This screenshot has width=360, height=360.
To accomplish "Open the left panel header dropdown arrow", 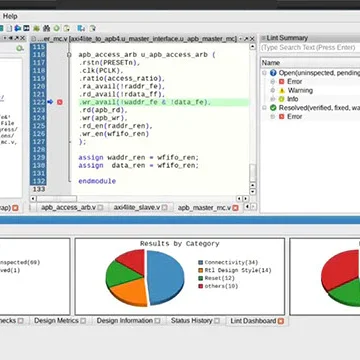I will click(x=5, y=38).
